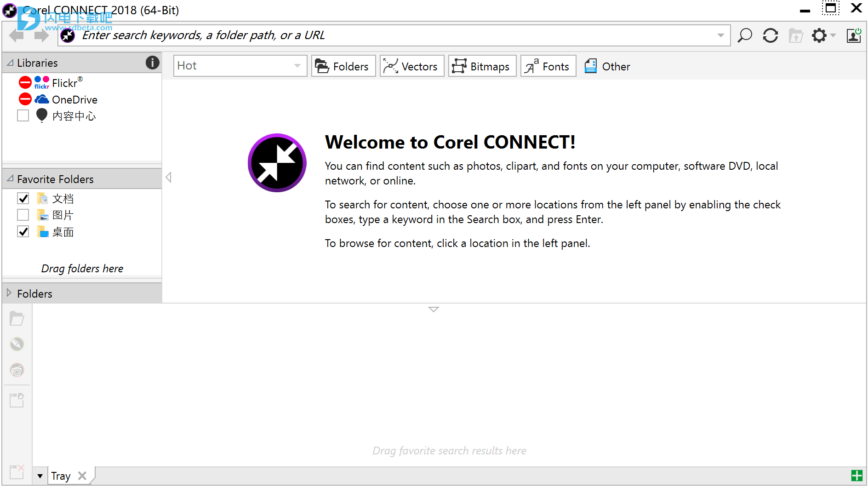
Task: Toggle the Vectors filter button
Action: click(411, 66)
